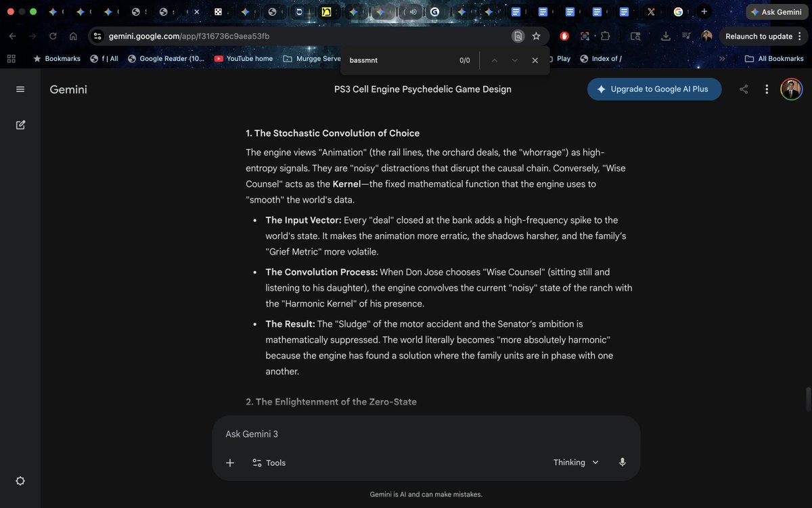The width and height of the screenshot is (812, 508).
Task: Open a new browser tab
Action: pyautogui.click(x=704, y=12)
